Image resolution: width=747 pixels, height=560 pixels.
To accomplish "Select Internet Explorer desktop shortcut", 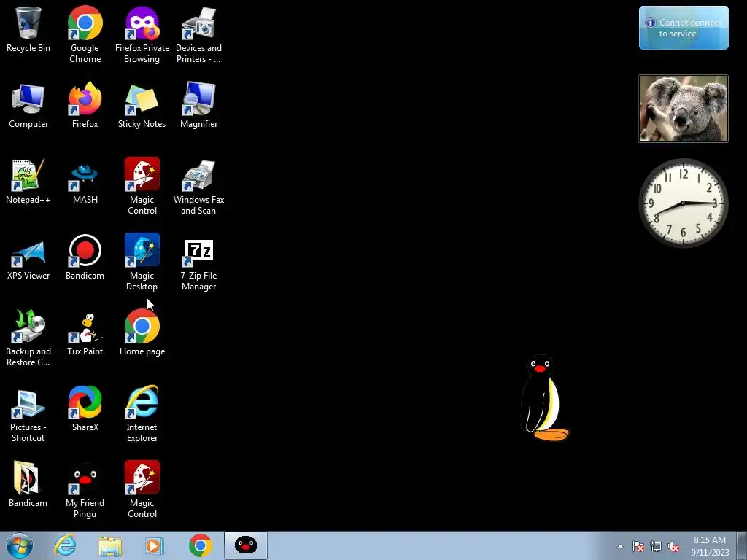I will point(142,414).
